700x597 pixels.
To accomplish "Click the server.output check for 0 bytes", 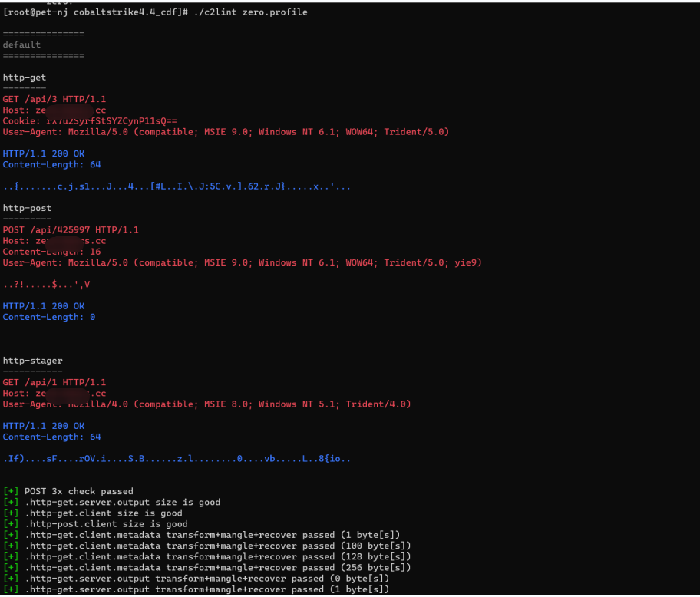I will (206, 578).
